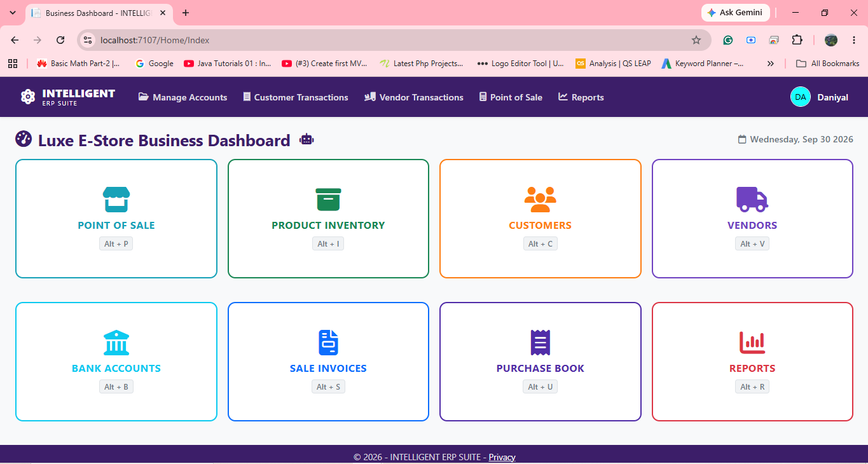
Task: Open the Customer Transactions navbar menu
Action: (x=296, y=97)
